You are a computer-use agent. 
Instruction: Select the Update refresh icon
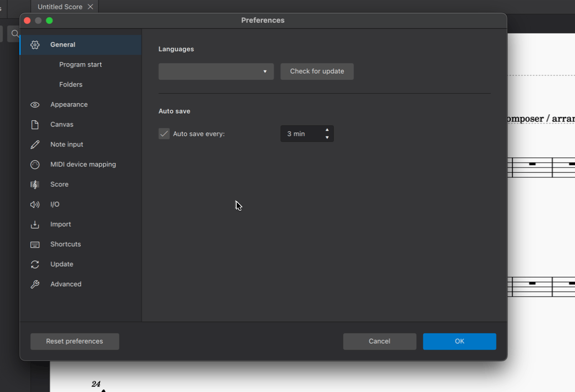pyautogui.click(x=34, y=264)
